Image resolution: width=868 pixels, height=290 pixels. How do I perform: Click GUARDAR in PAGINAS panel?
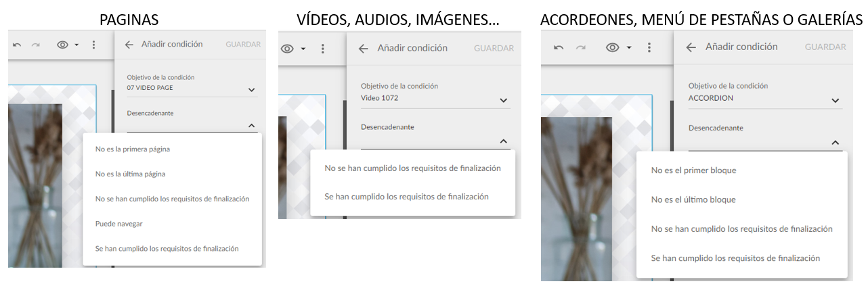pyautogui.click(x=243, y=45)
